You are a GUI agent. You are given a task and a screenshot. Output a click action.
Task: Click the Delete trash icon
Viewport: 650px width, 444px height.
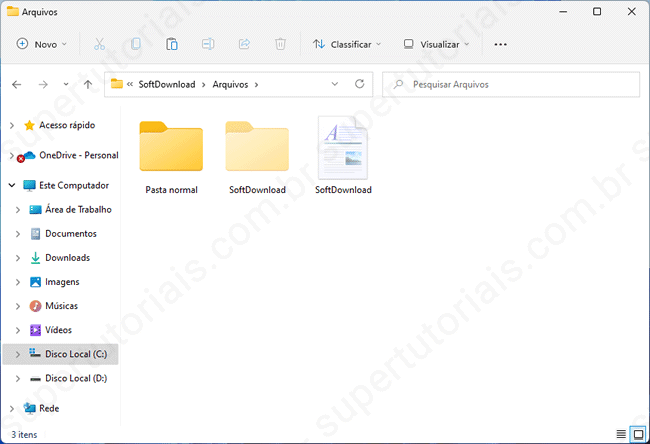(281, 44)
